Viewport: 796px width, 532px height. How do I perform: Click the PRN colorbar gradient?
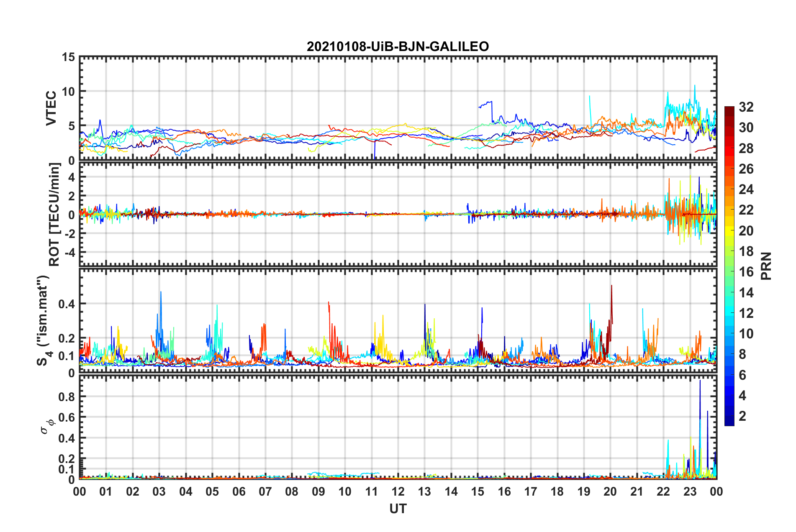[x=729, y=266]
